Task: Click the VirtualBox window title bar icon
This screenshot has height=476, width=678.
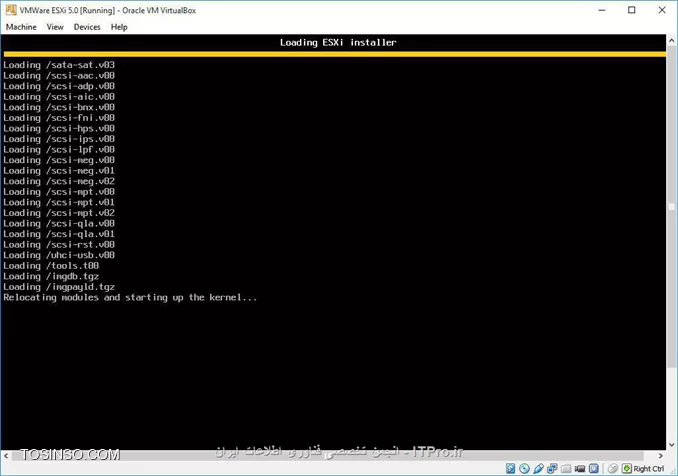Action: pyautogui.click(x=11, y=10)
